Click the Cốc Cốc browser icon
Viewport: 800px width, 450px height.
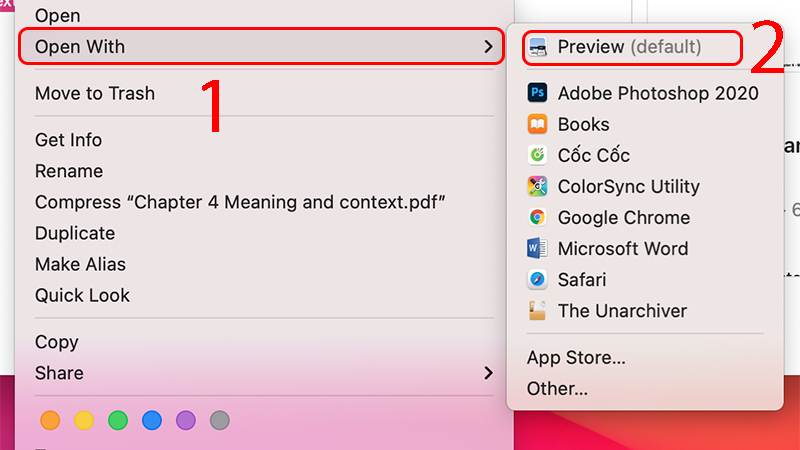538,155
